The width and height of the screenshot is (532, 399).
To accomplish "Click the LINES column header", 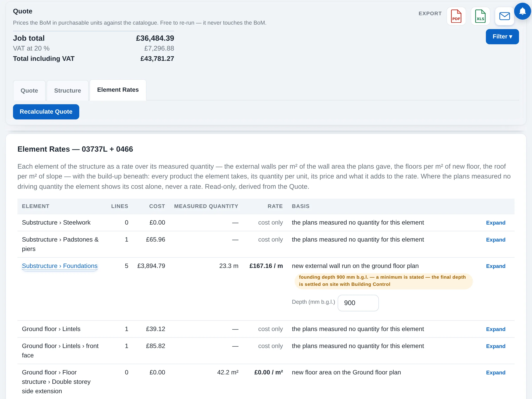I will [120, 206].
